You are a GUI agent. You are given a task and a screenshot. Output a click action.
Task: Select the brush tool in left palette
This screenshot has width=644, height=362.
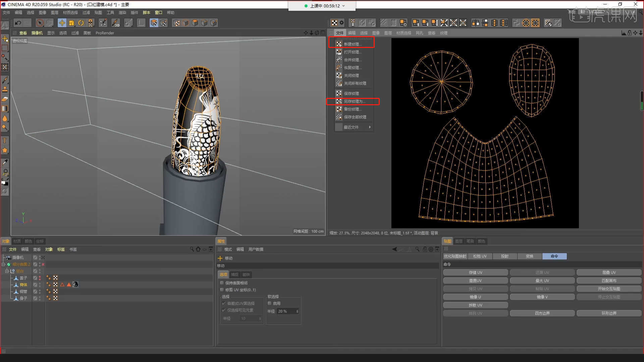(x=5, y=80)
